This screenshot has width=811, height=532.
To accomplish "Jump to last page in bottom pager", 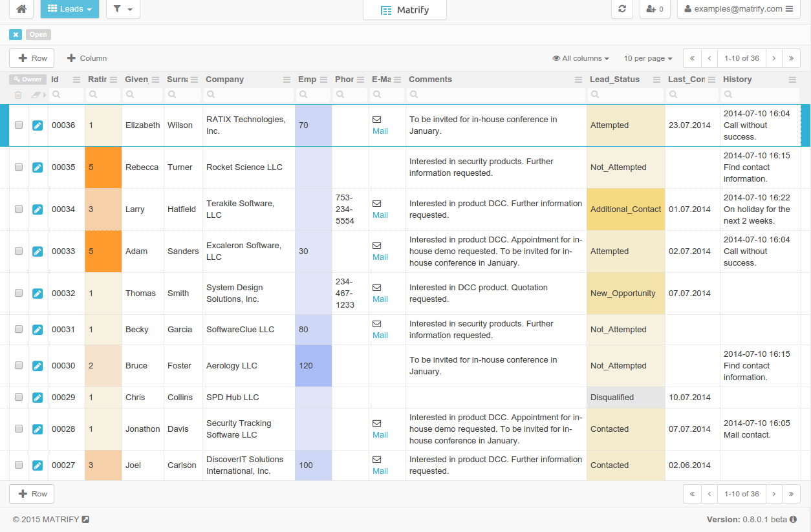I will point(792,494).
